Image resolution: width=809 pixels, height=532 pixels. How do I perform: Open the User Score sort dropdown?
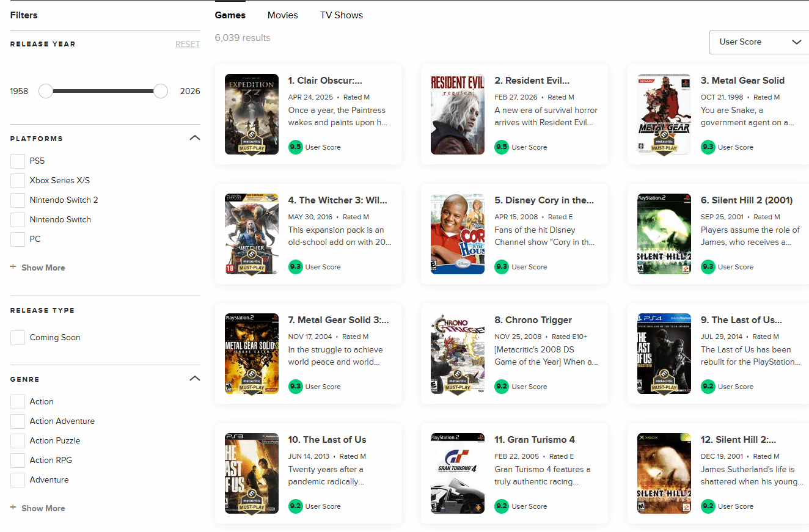point(760,42)
